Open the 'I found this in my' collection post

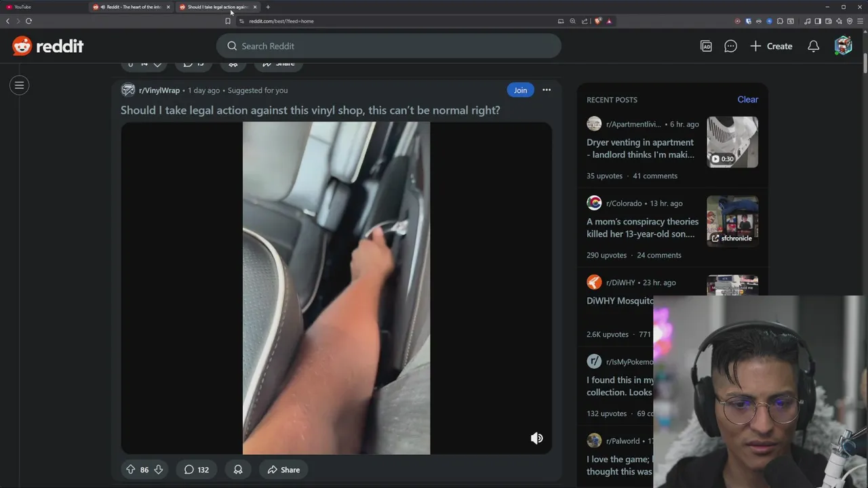(x=620, y=386)
